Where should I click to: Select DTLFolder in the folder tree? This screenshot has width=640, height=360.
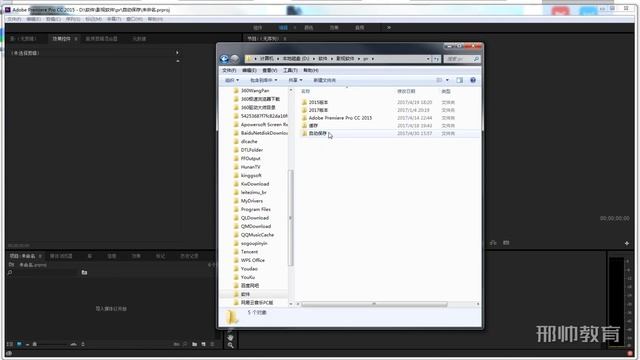(252, 150)
